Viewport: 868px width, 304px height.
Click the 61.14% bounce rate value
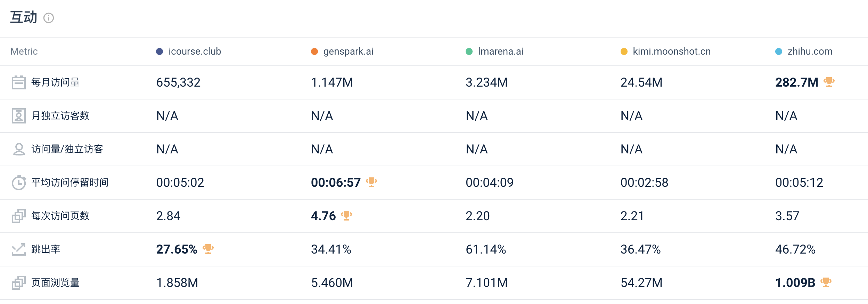click(x=486, y=249)
